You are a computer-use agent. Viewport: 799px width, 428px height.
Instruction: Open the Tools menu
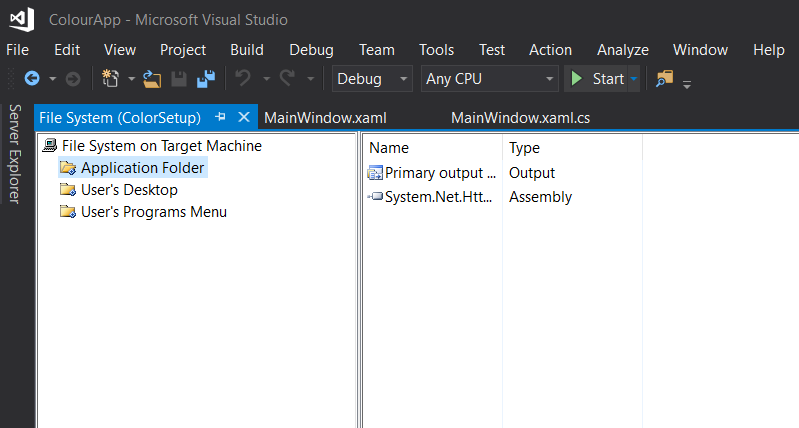pyautogui.click(x=436, y=50)
